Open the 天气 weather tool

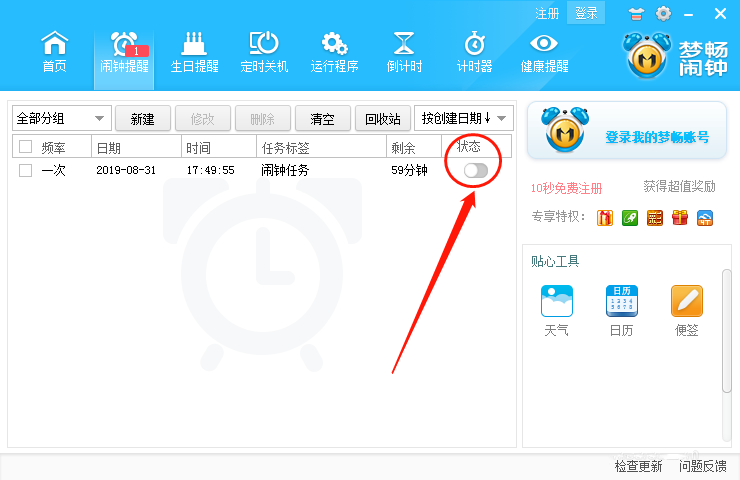(556, 310)
